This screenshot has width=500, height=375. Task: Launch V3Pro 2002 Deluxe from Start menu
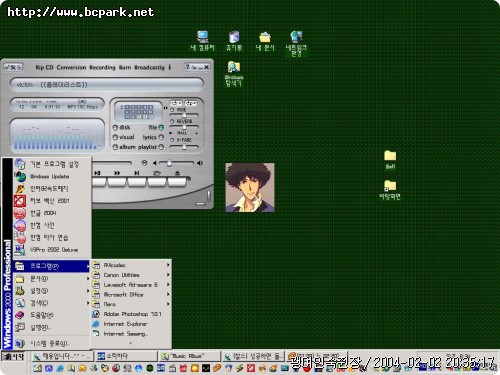pos(52,250)
